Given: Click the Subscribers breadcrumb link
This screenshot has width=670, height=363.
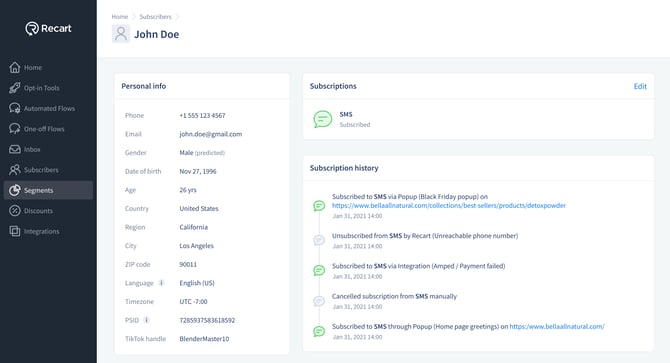Looking at the screenshot, I should coord(155,17).
